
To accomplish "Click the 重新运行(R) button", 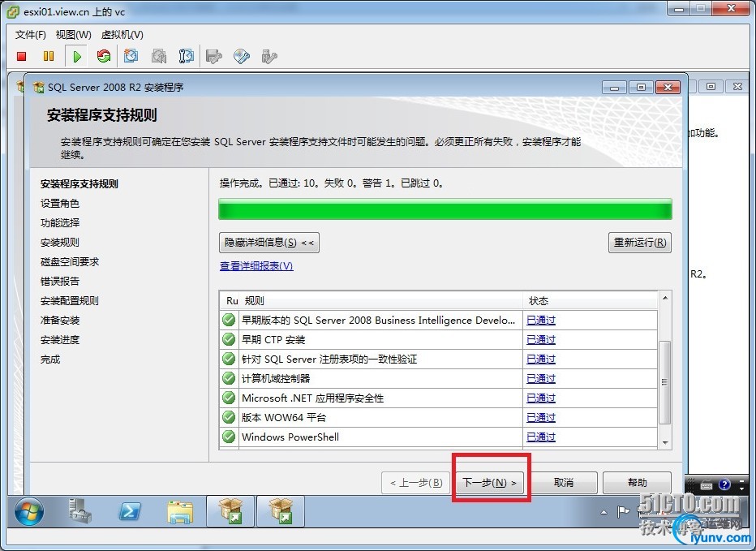I will pos(640,243).
